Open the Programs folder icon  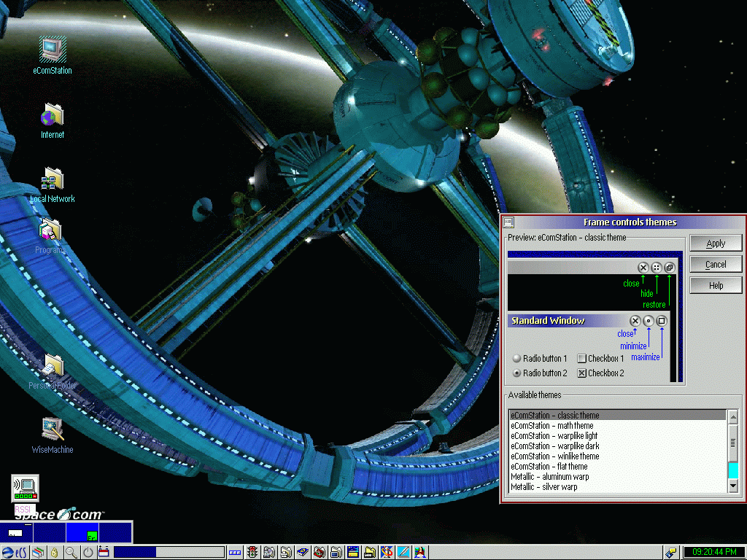point(50,230)
